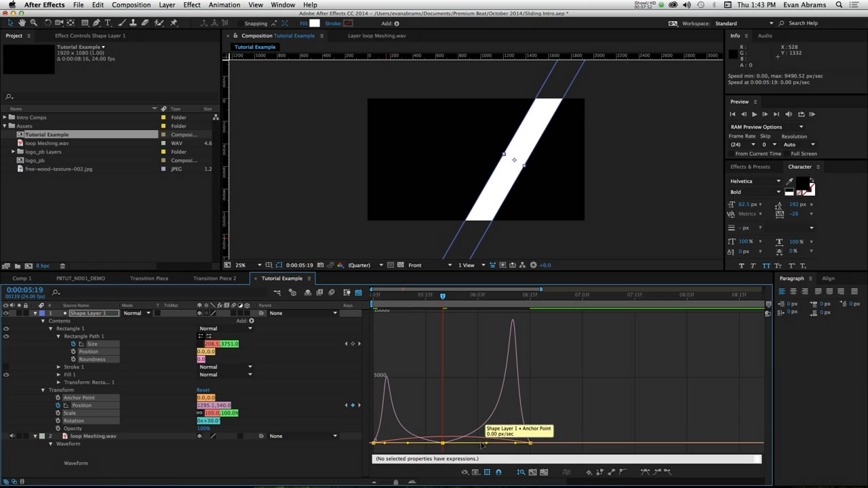
Task: Toggle Size property stopwatch
Action: pyautogui.click(x=73, y=344)
